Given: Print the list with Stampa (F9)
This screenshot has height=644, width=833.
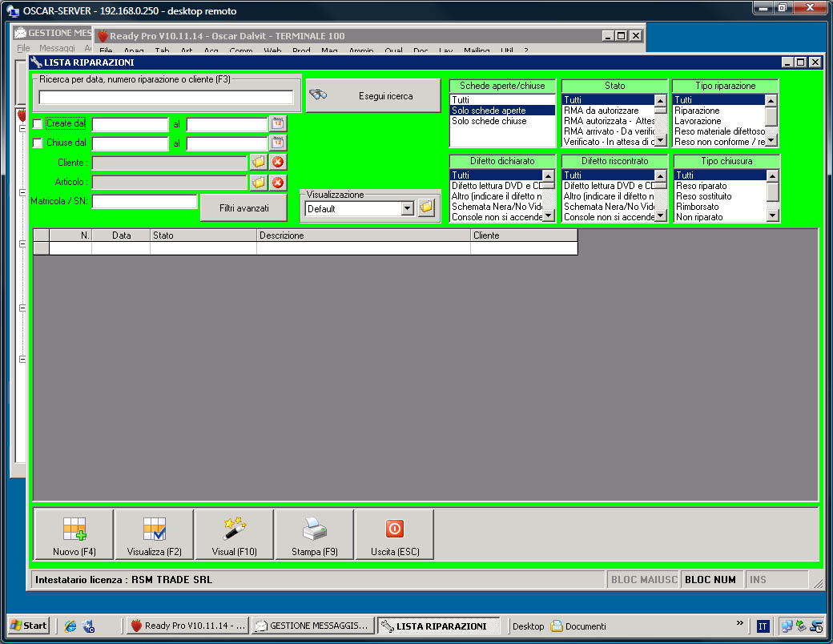Looking at the screenshot, I should (314, 534).
